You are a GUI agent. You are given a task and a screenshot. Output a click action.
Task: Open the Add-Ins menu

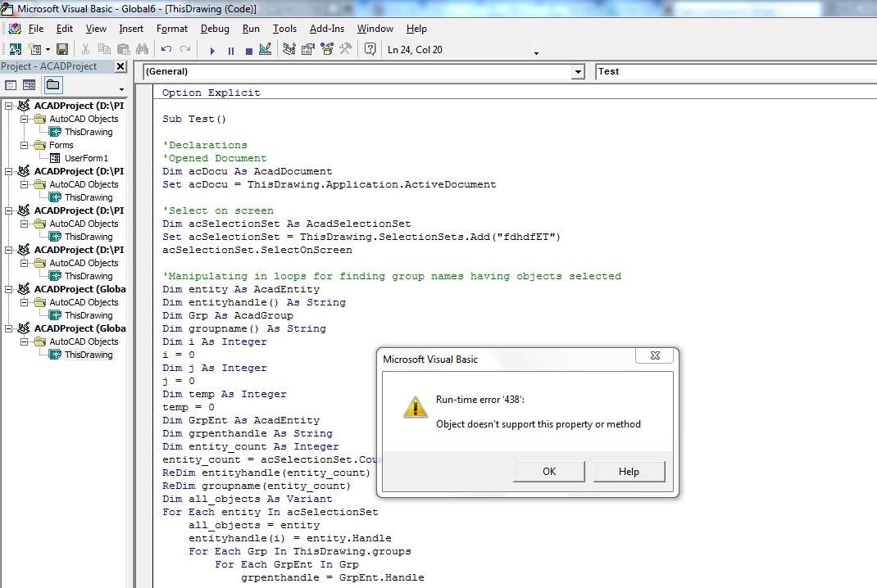click(327, 29)
